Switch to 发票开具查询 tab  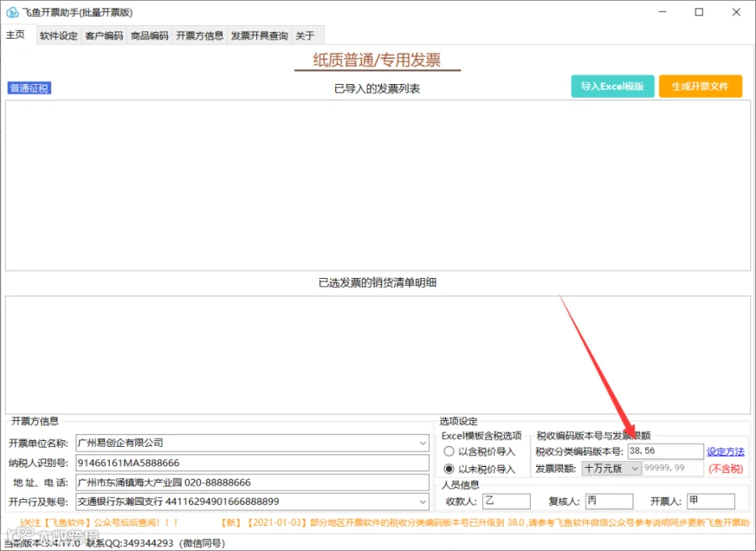click(260, 35)
